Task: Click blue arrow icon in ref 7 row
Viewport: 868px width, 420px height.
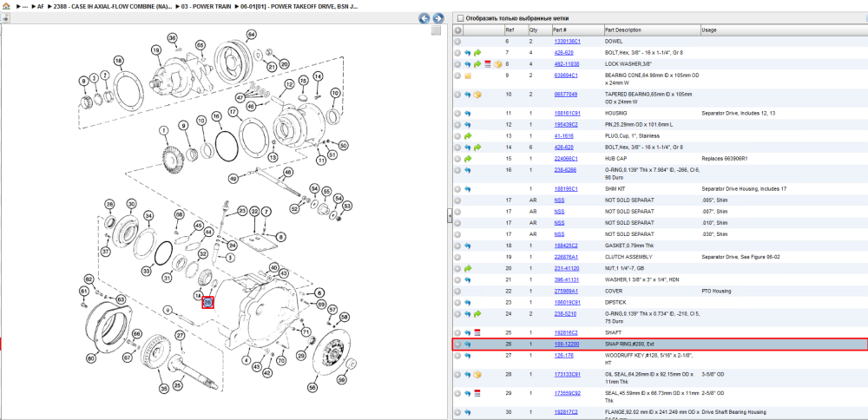Action: (x=467, y=53)
